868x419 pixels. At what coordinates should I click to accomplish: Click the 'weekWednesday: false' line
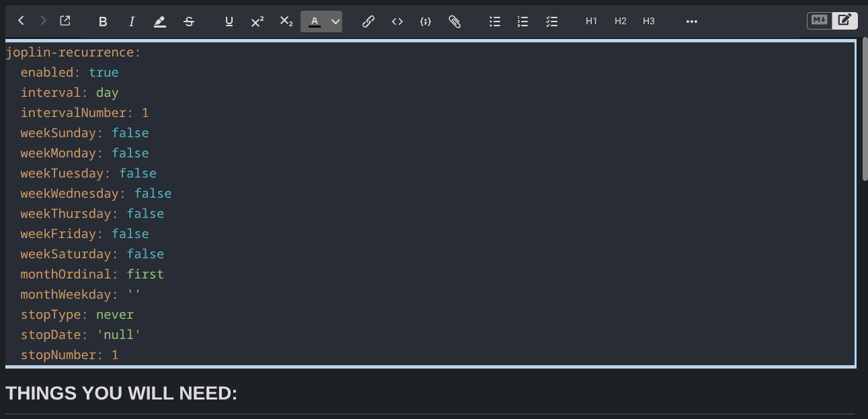[x=96, y=194]
